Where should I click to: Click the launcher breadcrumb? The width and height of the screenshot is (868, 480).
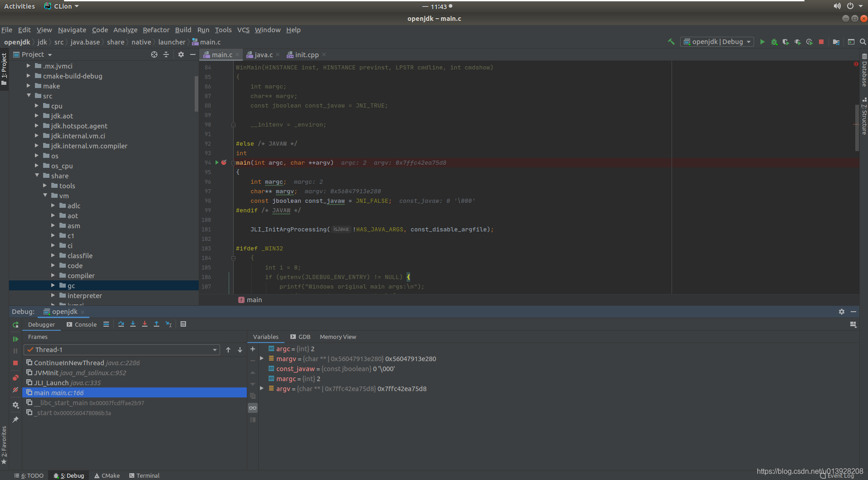(172, 42)
